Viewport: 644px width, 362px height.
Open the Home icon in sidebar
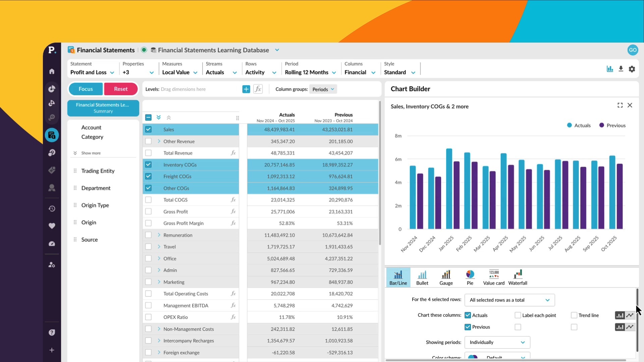[52, 71]
